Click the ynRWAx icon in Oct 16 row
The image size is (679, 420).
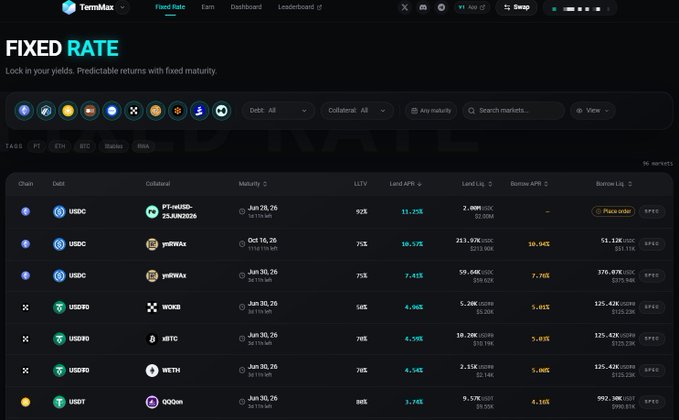pyautogui.click(x=152, y=244)
